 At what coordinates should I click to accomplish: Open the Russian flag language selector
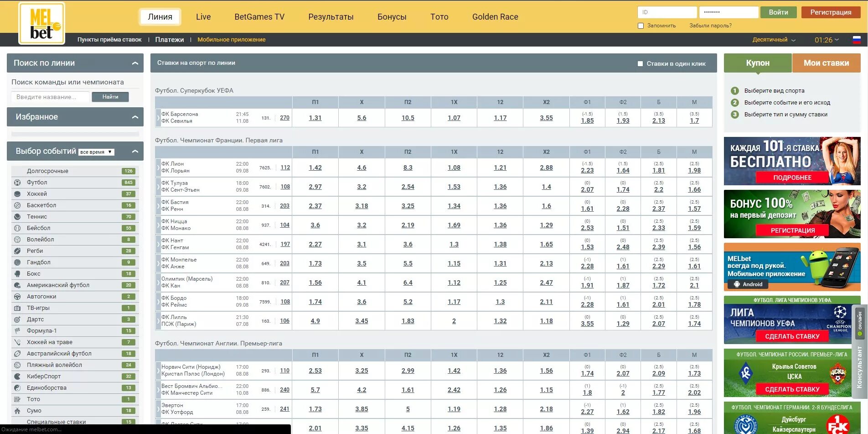pos(857,40)
